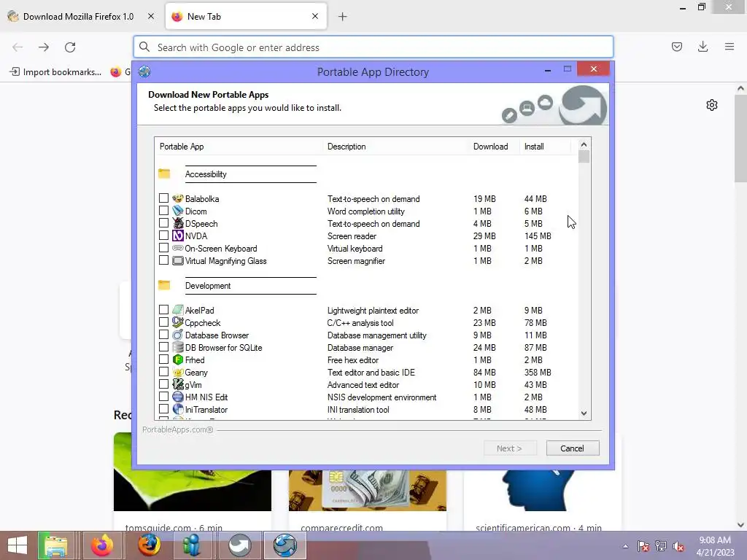Click the HM NIS Edit icon

click(x=178, y=397)
